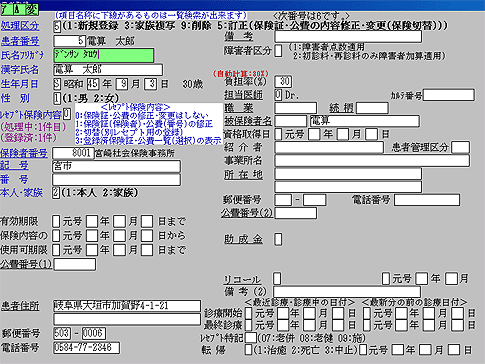485x364 pixels.
Task: Click the 漢字氏名 text field
Action: (x=108, y=70)
